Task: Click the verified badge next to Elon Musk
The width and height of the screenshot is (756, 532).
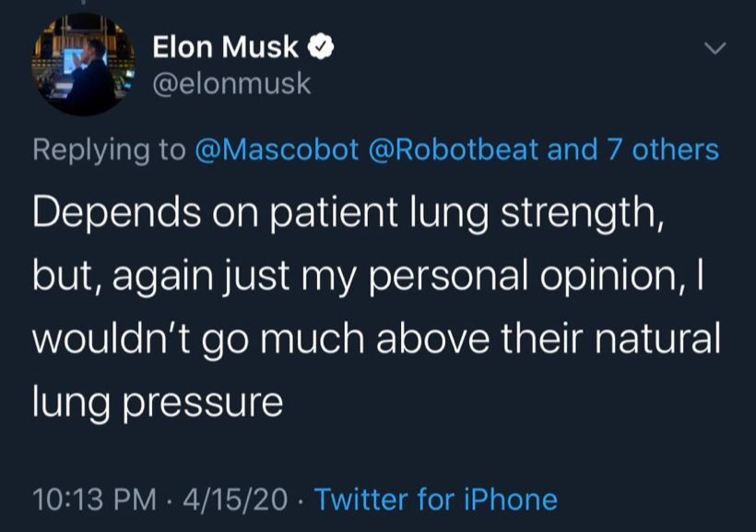Action: pos(321,47)
